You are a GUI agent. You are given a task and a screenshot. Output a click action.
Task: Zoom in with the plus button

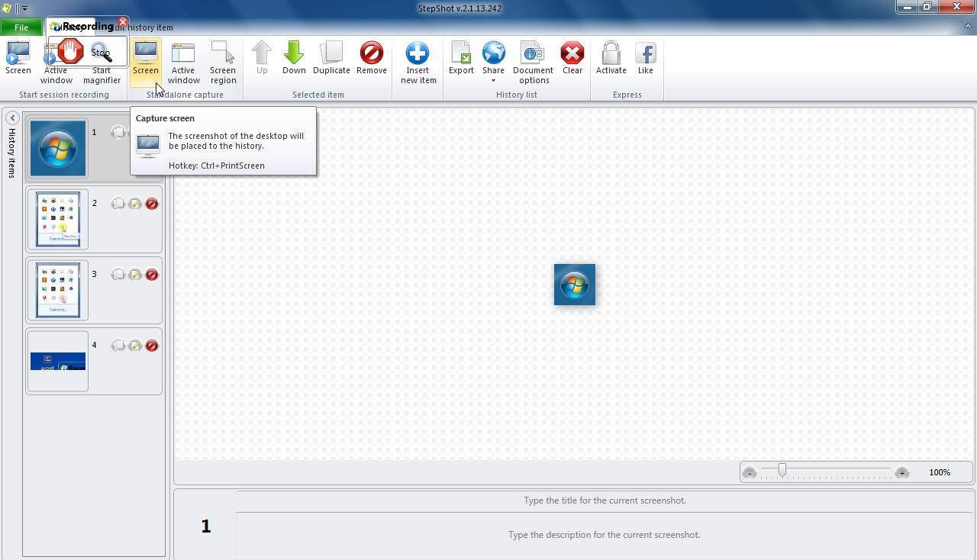click(x=902, y=473)
